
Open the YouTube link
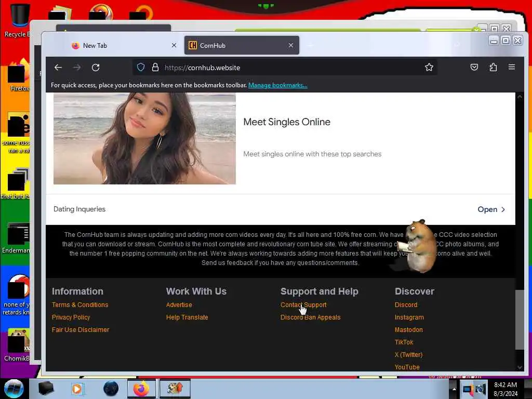(x=407, y=367)
